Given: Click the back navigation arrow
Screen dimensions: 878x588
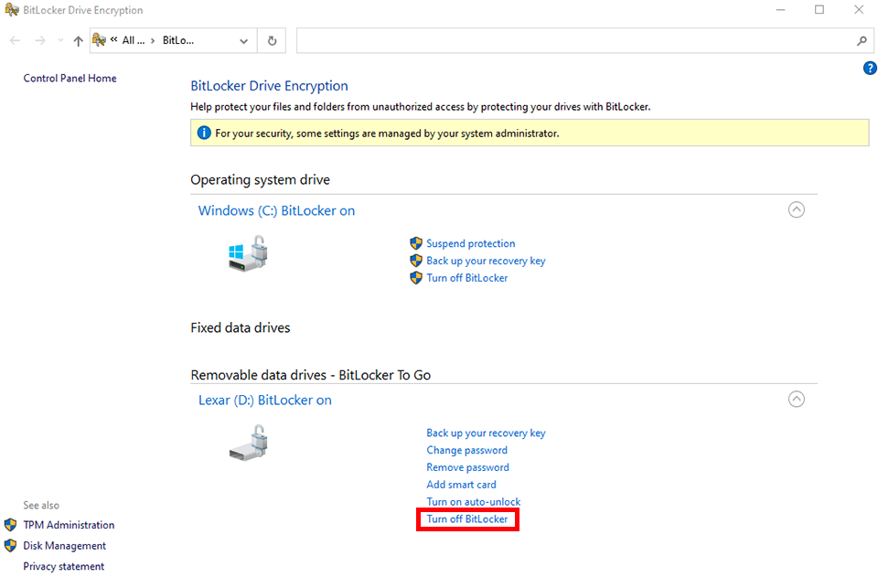Looking at the screenshot, I should coord(15,40).
